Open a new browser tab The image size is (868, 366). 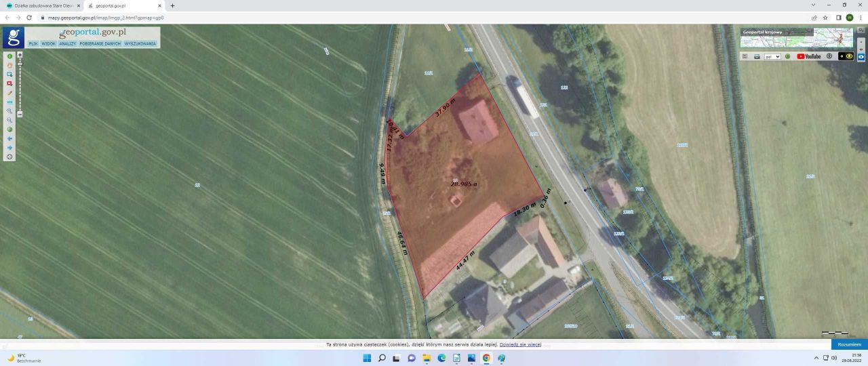tap(172, 5)
